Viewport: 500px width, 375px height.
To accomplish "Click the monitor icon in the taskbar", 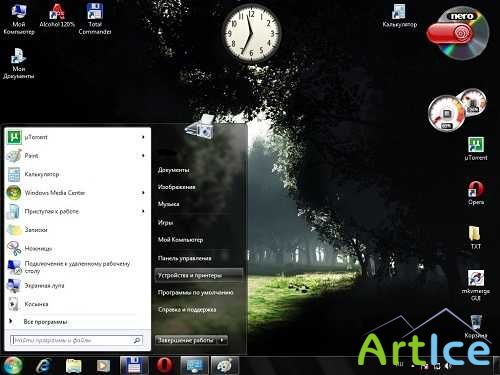I will pos(195,365).
